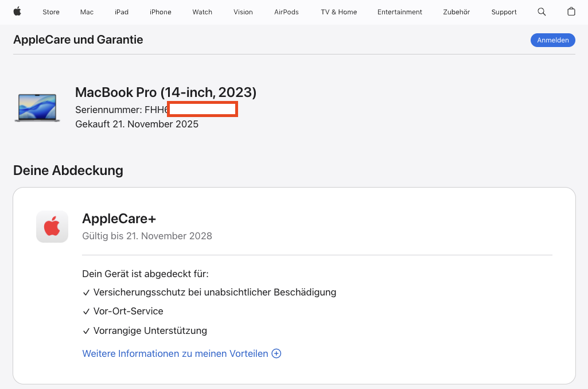Go to the iPad section
Image resolution: width=588 pixels, height=389 pixels.
point(122,12)
